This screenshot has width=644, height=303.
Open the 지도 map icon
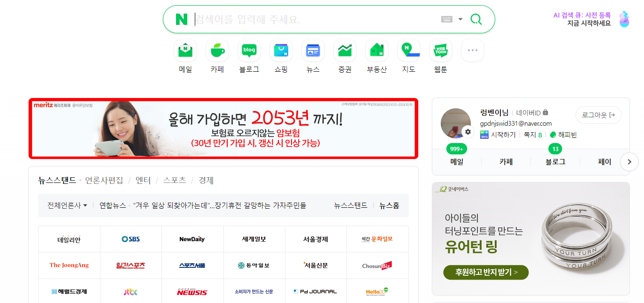(x=409, y=50)
